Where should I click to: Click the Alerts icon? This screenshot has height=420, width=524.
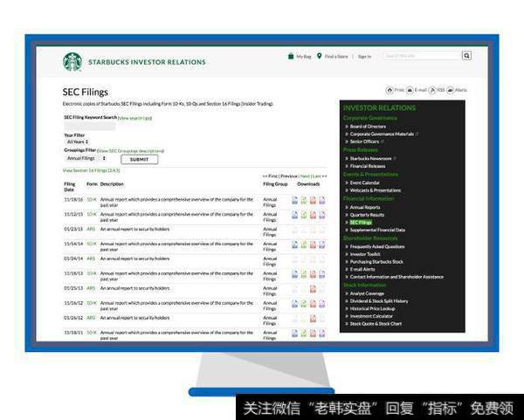coord(451,90)
